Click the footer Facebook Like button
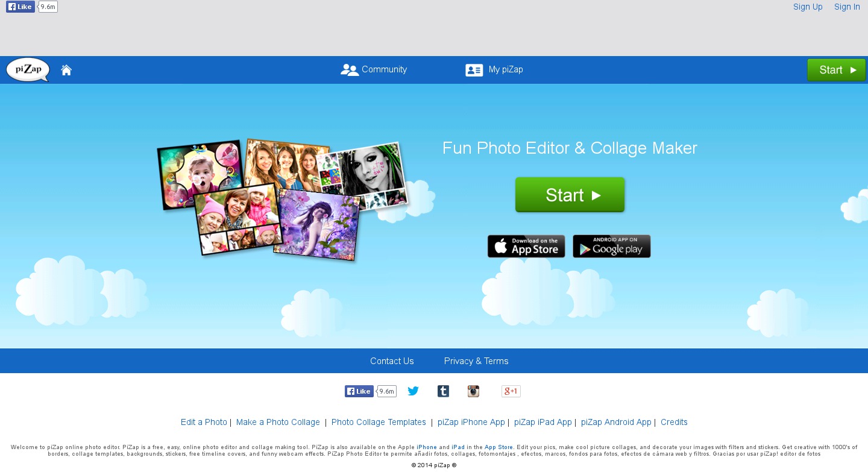The image size is (868, 472). coord(359,391)
